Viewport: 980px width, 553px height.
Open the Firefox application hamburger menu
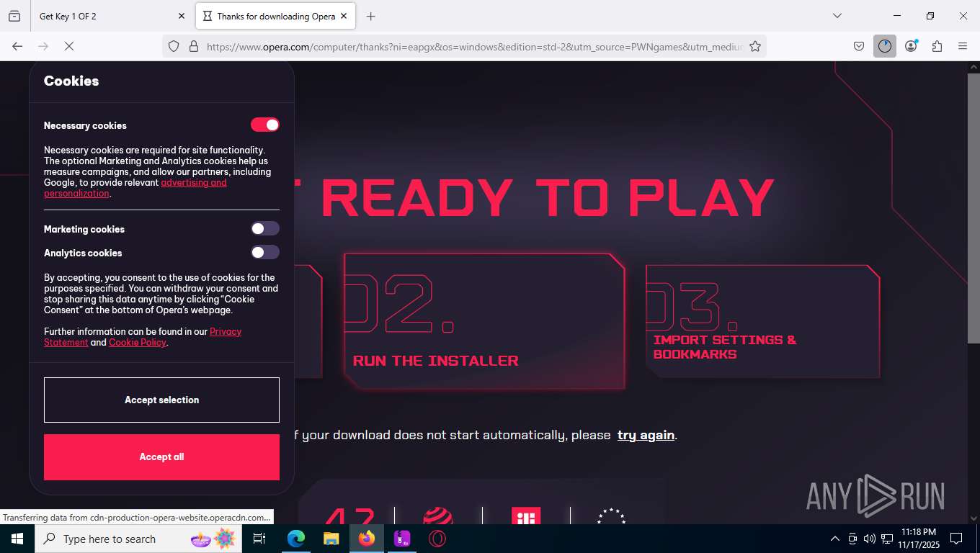(963, 46)
